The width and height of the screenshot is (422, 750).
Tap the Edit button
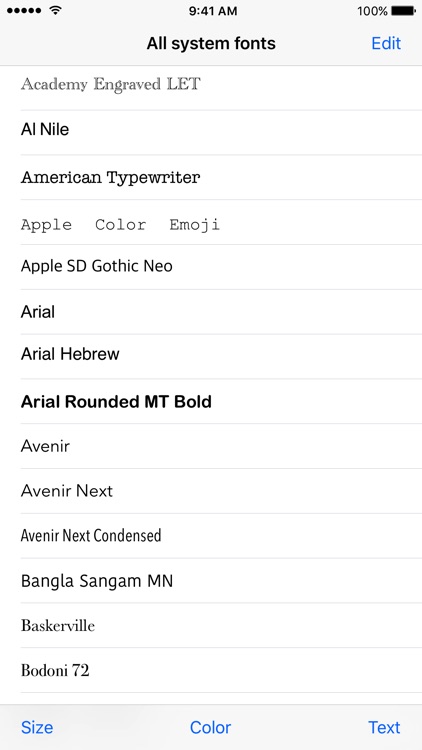pyautogui.click(x=386, y=44)
